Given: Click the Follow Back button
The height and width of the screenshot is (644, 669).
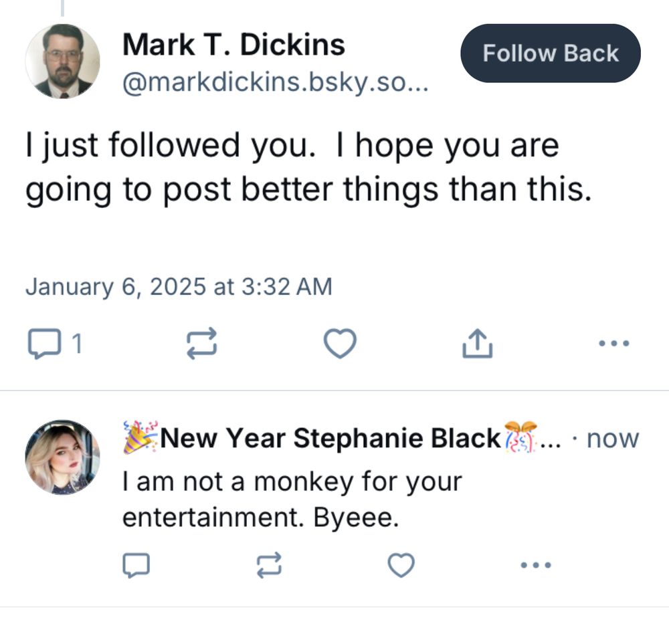Looking at the screenshot, I should tap(550, 53).
